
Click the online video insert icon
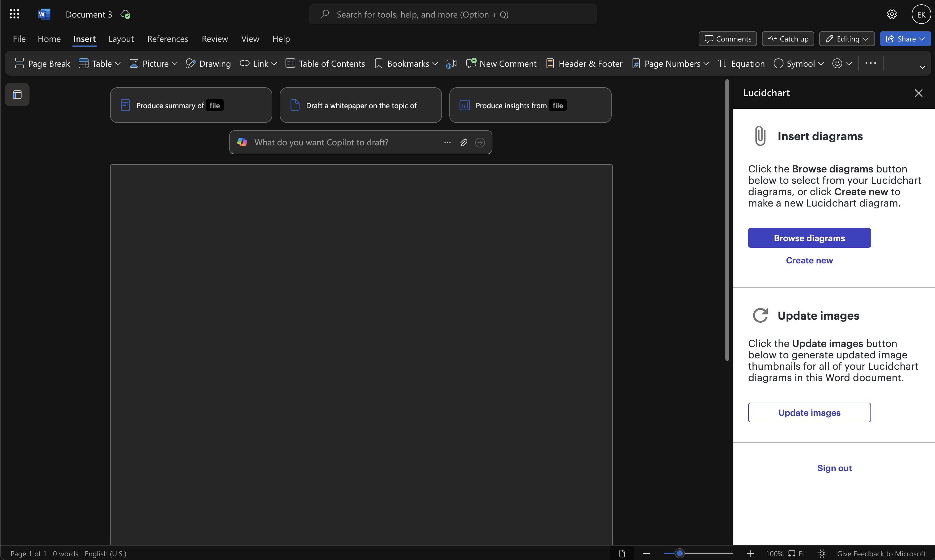tap(451, 63)
